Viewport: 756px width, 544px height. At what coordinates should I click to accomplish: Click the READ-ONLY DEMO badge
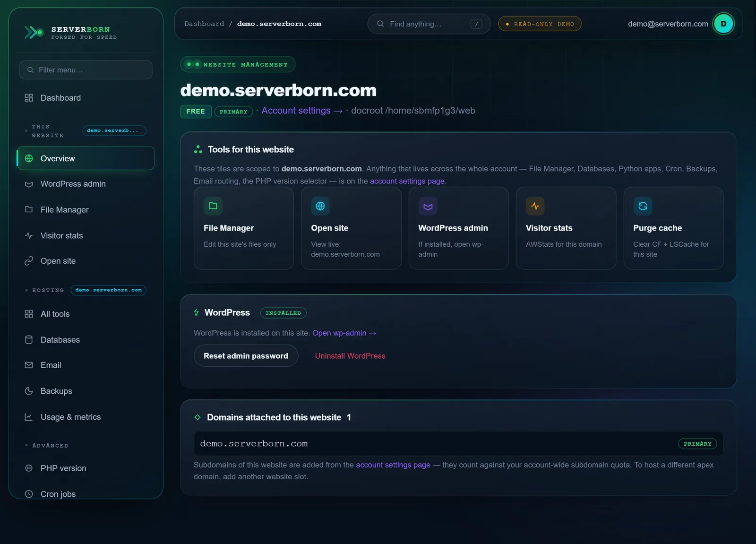[x=540, y=24]
